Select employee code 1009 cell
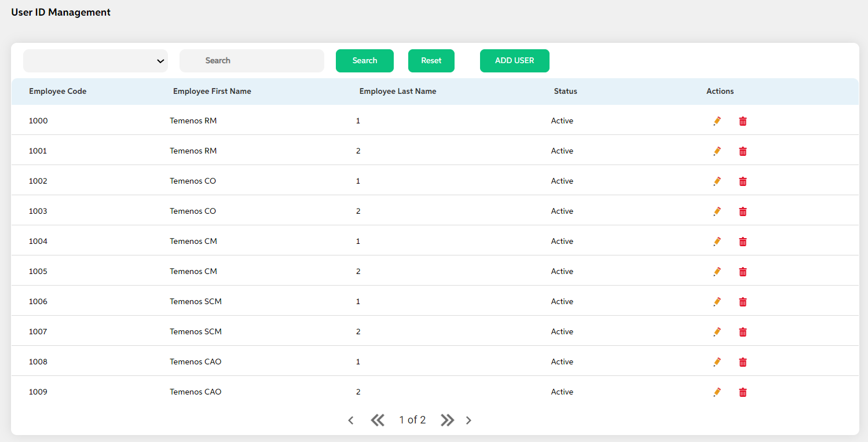 pos(38,392)
